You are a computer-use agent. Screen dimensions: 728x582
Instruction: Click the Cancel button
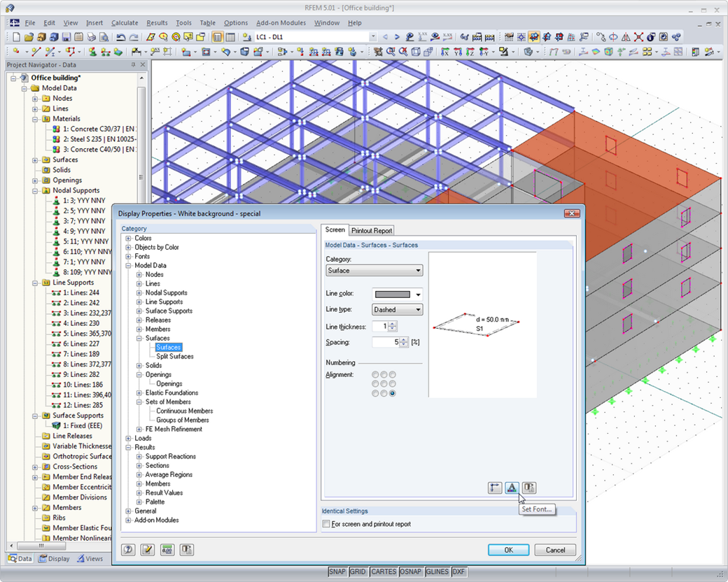(x=555, y=550)
